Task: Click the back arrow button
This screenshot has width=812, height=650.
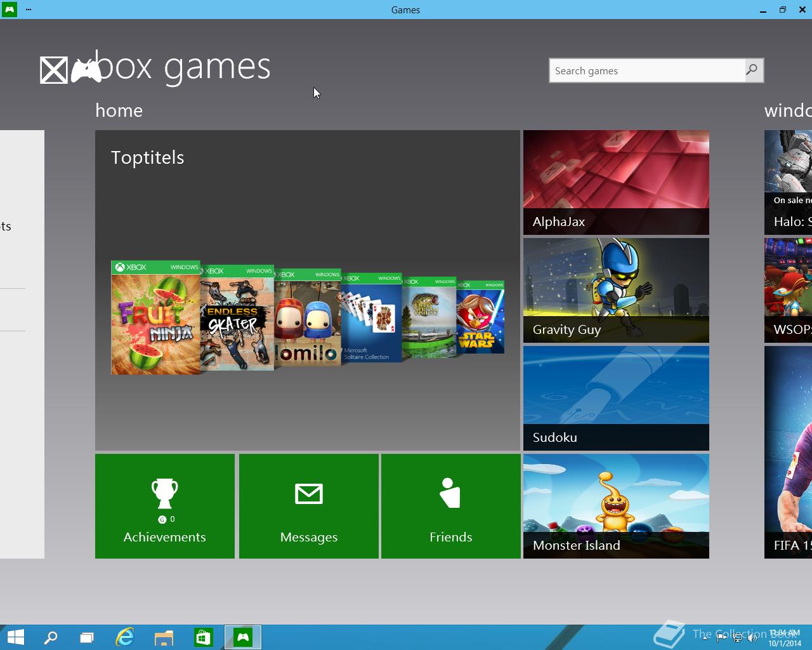Action: 53,70
